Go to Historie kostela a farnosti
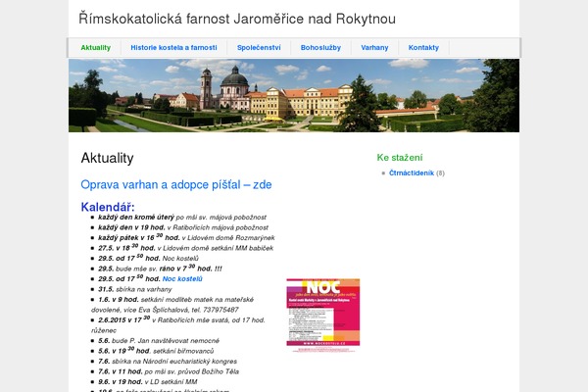Viewport: 588px width, 392px height. (173, 48)
